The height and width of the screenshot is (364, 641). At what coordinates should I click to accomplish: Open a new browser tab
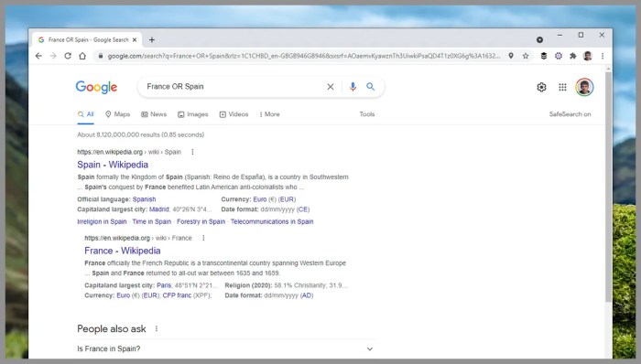[x=152, y=39]
